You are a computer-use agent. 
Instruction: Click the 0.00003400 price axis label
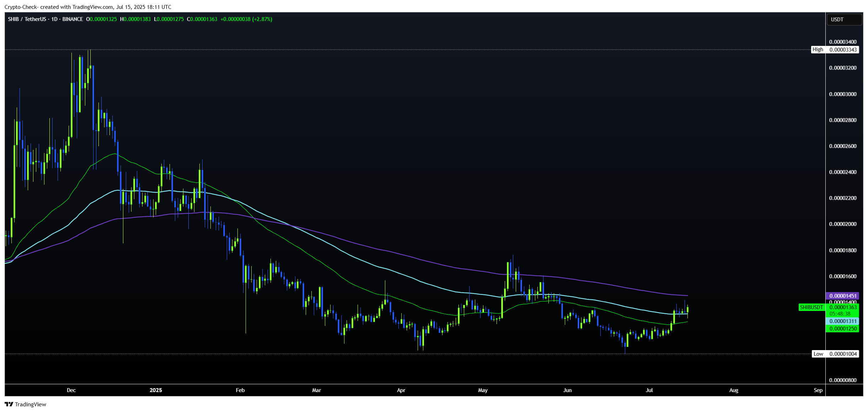point(843,42)
